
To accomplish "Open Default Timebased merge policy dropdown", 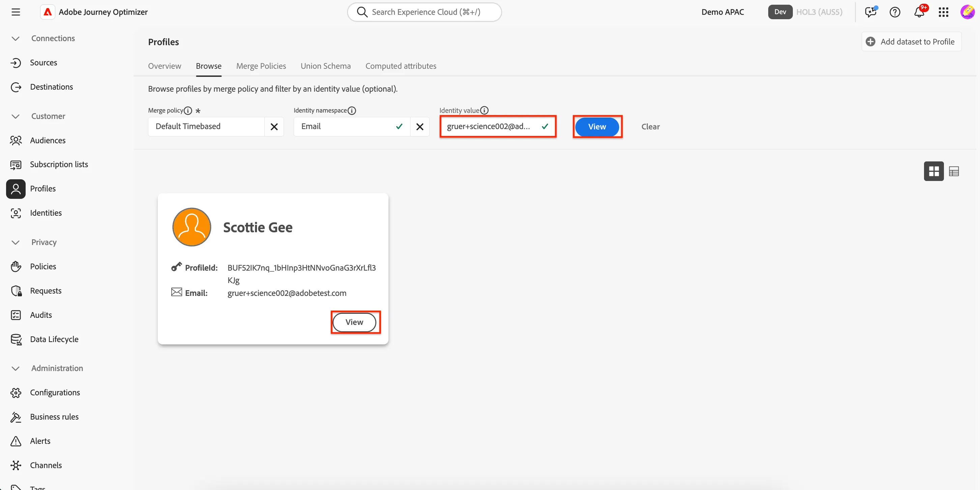I will (206, 127).
